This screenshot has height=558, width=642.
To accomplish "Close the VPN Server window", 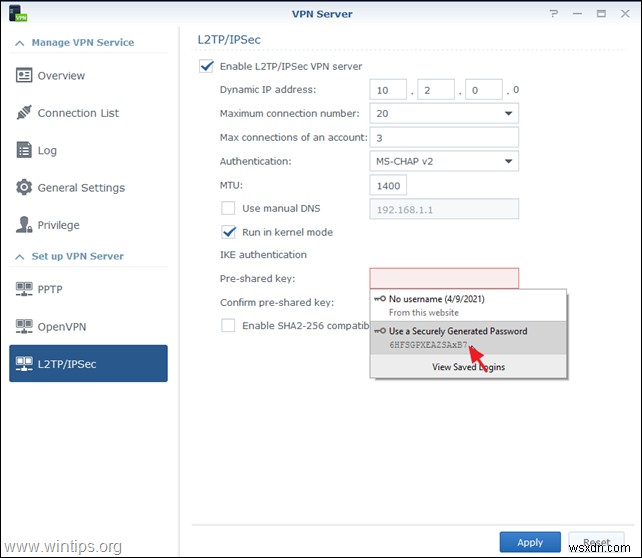I will point(625,14).
